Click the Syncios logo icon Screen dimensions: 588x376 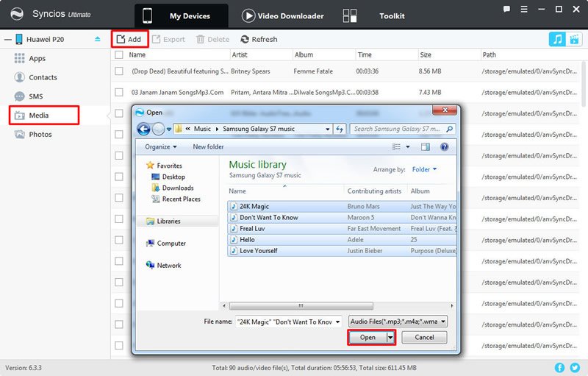(x=17, y=14)
